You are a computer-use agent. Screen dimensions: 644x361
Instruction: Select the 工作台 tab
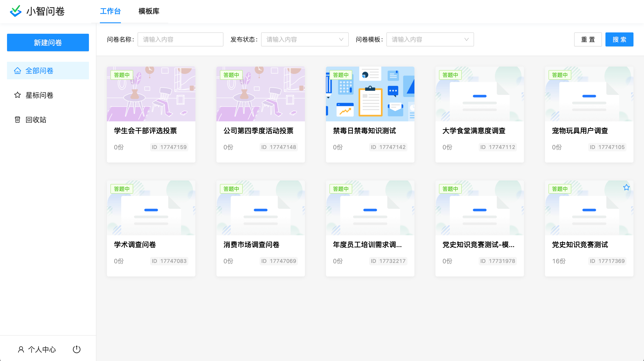[x=110, y=11]
